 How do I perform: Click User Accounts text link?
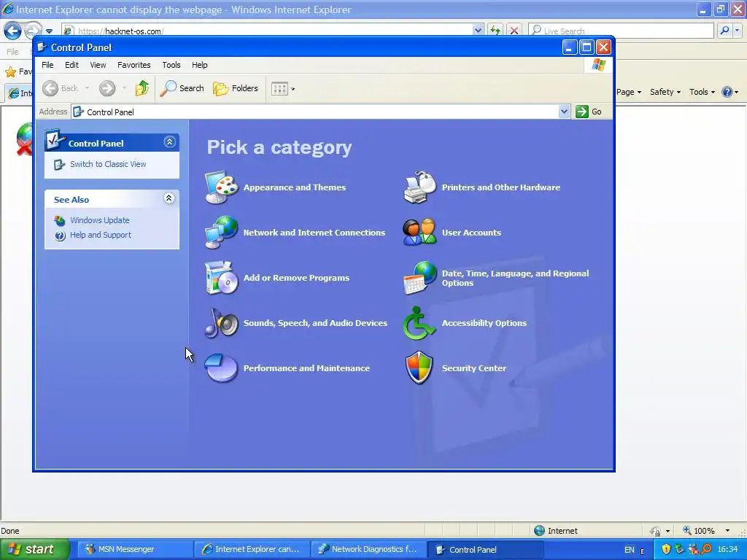coord(471,233)
